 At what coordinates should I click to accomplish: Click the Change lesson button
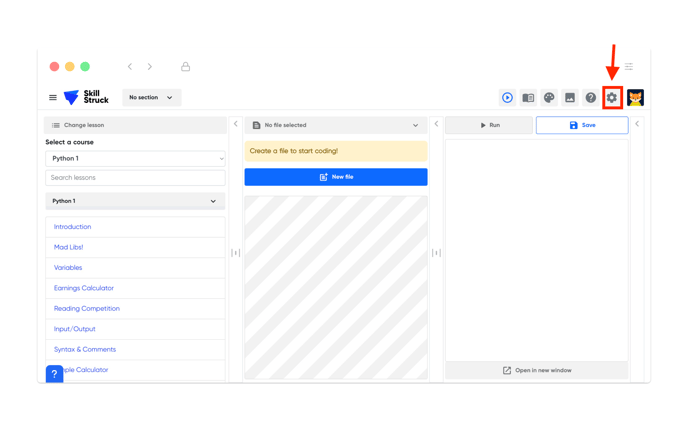pos(135,125)
